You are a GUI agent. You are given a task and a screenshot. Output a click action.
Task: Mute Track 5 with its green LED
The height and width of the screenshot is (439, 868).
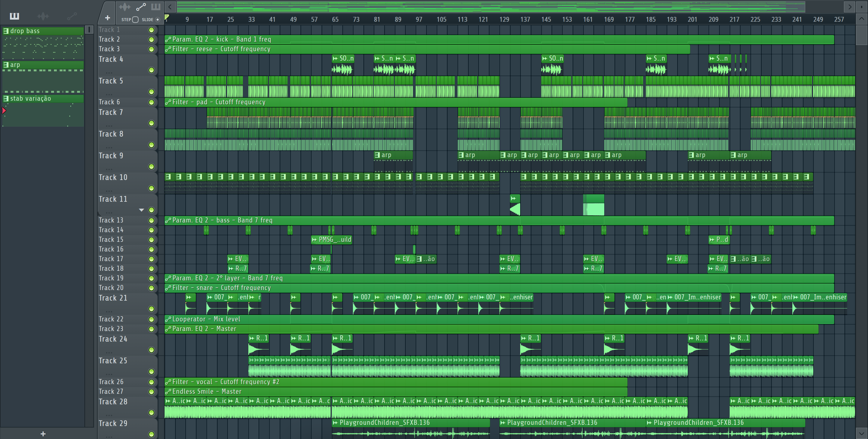152,92
